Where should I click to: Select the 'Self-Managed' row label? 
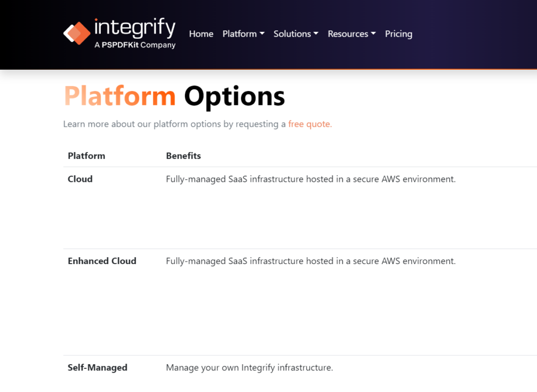pyautogui.click(x=98, y=368)
